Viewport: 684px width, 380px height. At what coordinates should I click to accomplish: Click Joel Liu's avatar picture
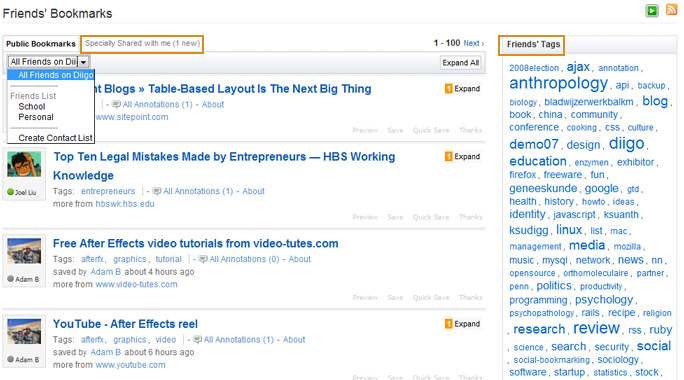(24, 164)
